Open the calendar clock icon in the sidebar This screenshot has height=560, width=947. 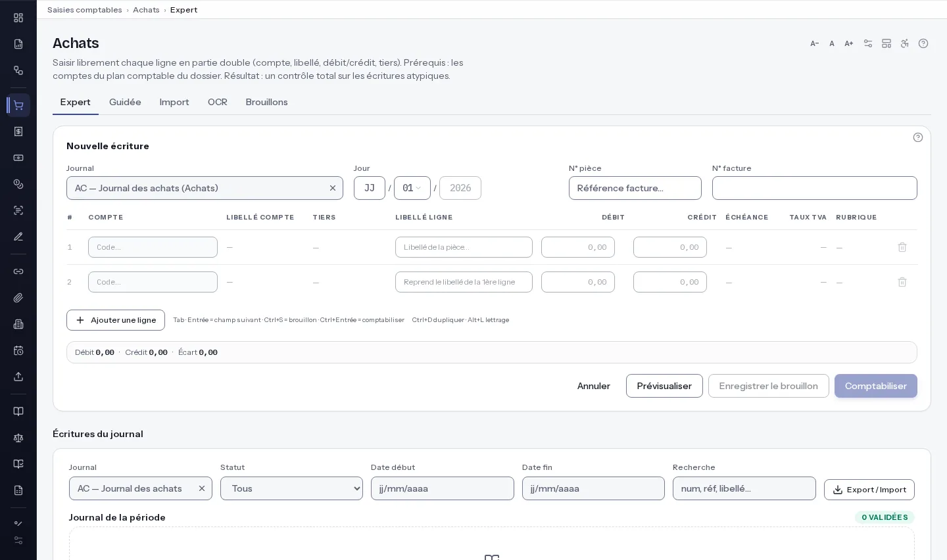(18, 350)
